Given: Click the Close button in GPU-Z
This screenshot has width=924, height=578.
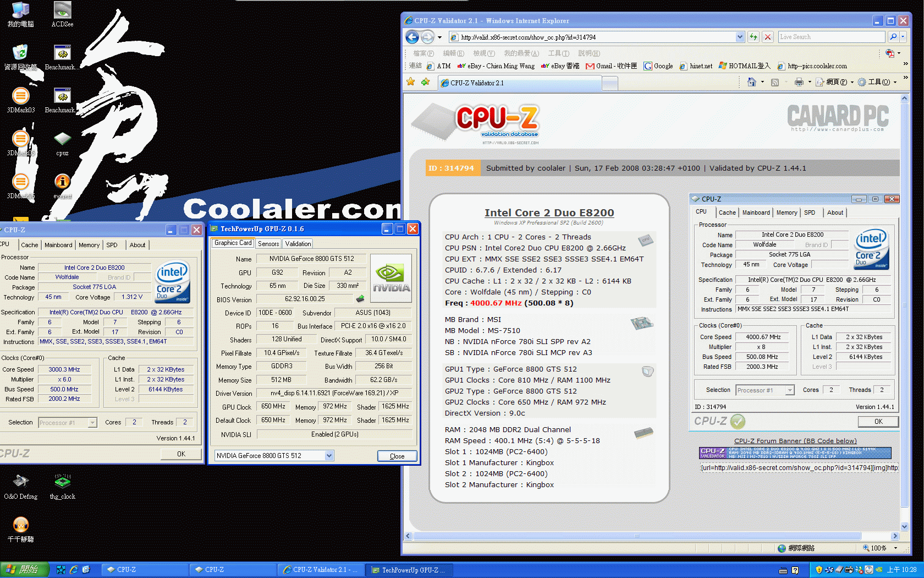Looking at the screenshot, I should (397, 456).
